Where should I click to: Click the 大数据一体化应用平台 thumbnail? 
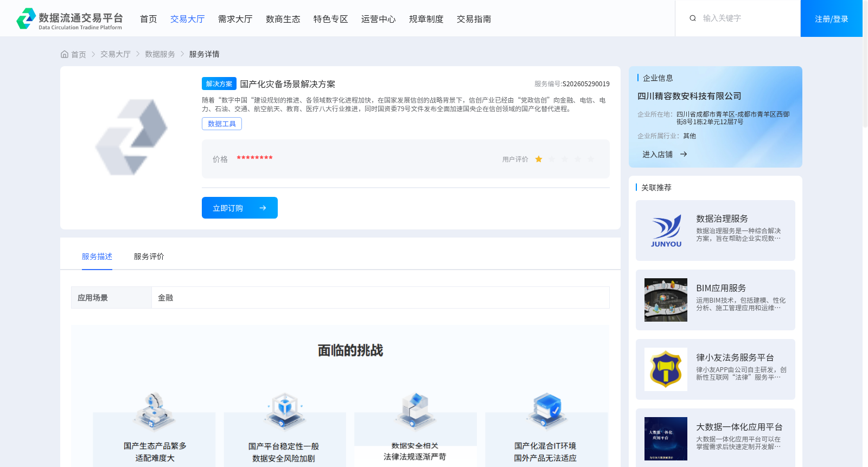click(x=666, y=439)
